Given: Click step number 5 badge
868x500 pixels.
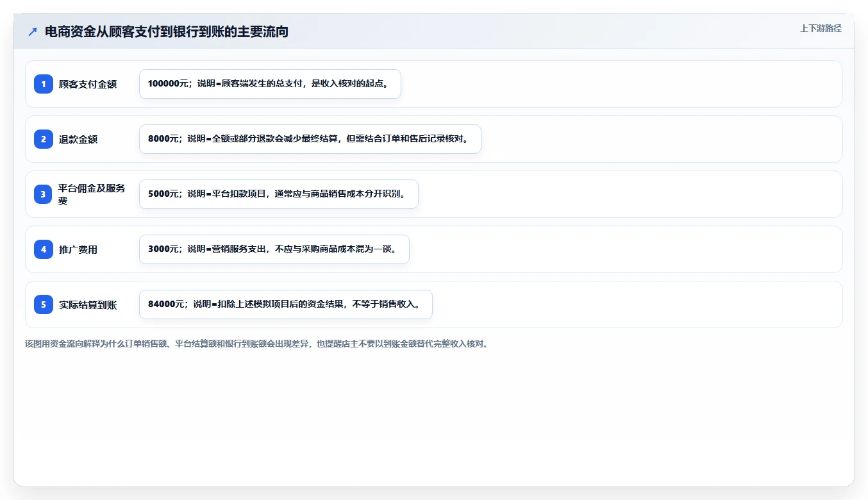Looking at the screenshot, I should [44, 304].
